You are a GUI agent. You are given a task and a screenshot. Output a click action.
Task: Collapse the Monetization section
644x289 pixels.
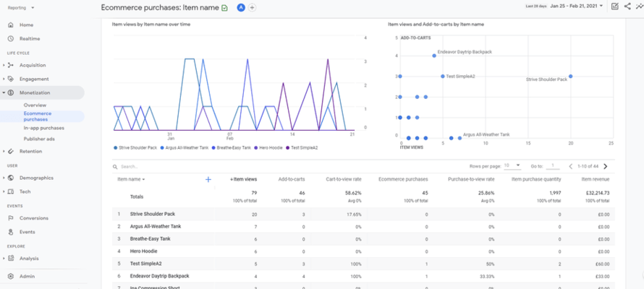pyautogui.click(x=4, y=93)
